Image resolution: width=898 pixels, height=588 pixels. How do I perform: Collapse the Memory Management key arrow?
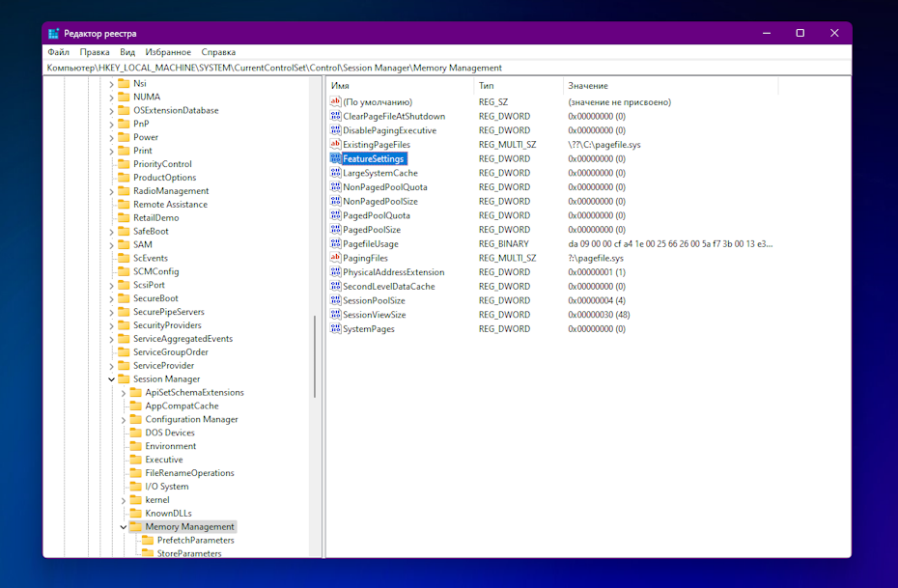coord(123,527)
